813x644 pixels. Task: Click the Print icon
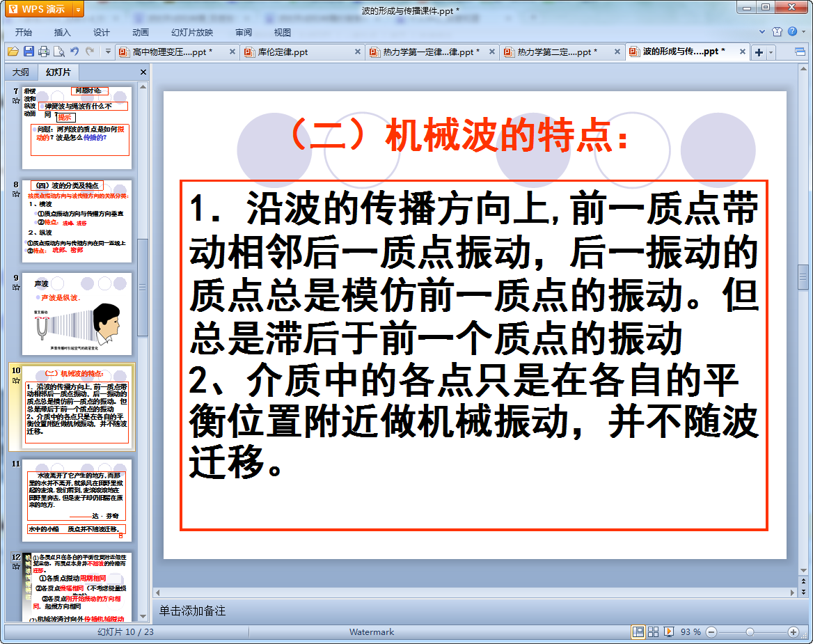44,52
